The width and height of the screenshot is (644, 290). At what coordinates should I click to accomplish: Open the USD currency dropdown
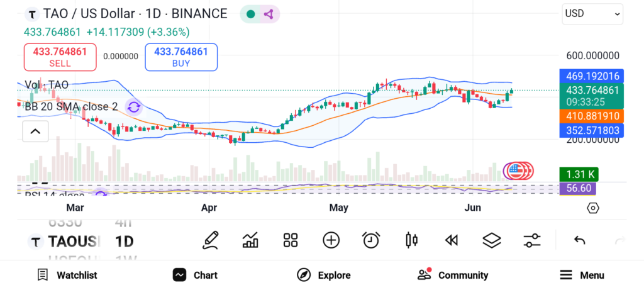coord(592,13)
